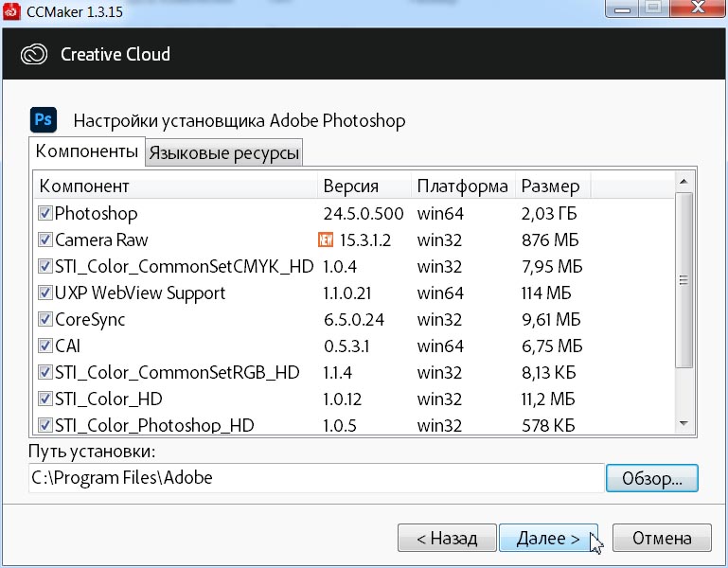This screenshot has height=568, width=728.
Task: Toggle UXP WebView Support checkbox
Action: (x=45, y=293)
